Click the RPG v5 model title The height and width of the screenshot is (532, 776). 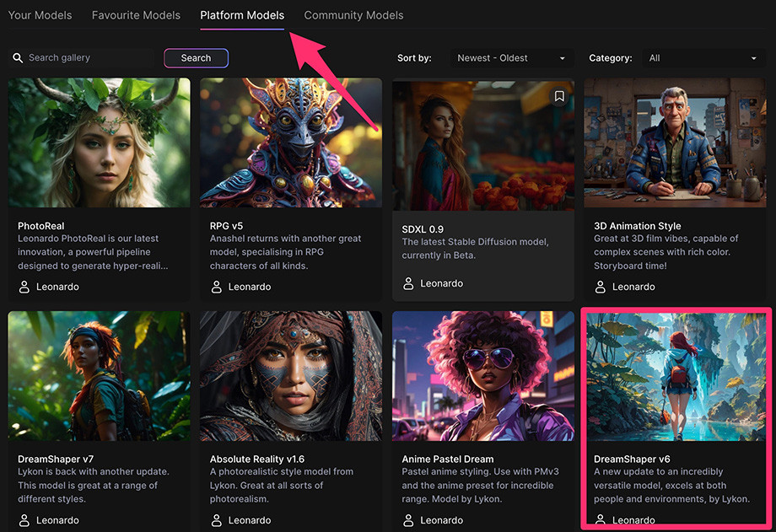tap(226, 226)
